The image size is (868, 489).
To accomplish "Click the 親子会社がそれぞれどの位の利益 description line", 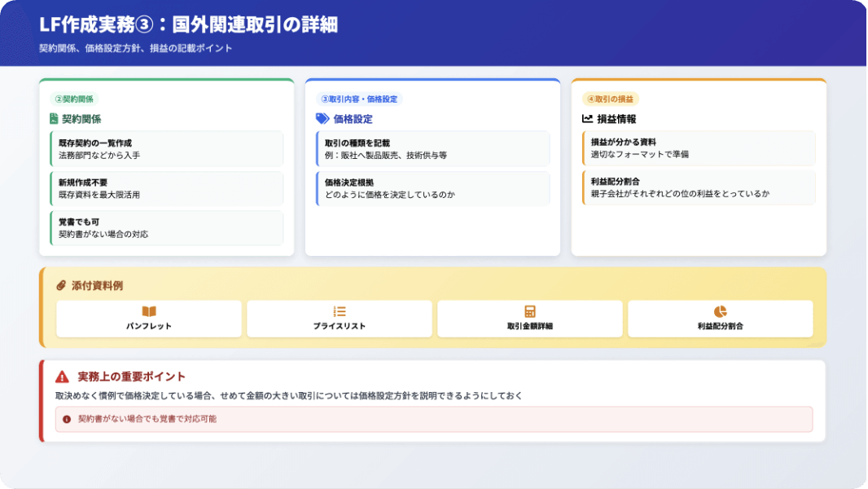I will 680,194.
